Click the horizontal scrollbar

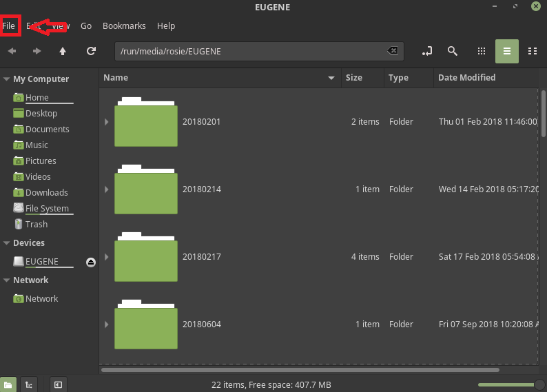tap(300, 370)
